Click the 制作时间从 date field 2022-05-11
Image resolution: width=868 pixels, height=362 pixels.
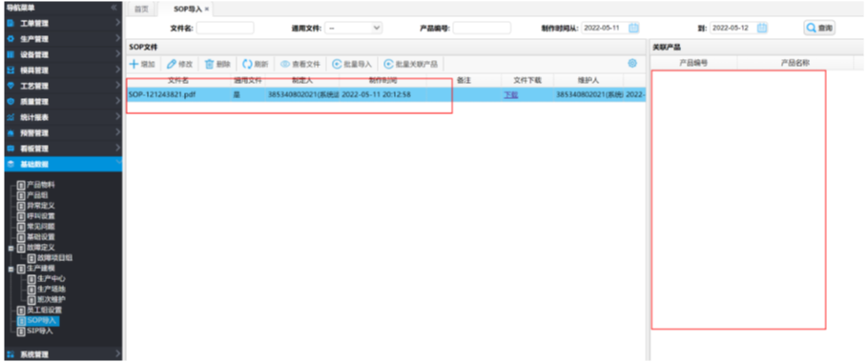605,28
